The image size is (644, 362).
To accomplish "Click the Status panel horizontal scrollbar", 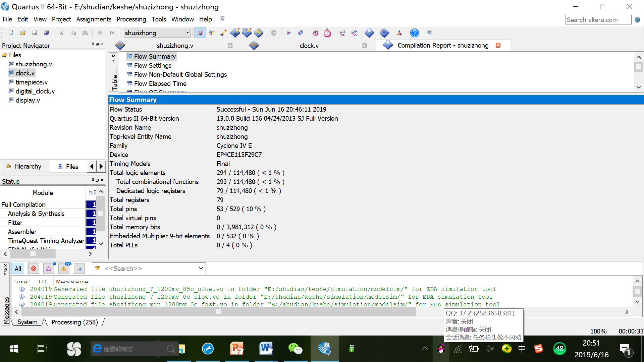I will coord(33,254).
